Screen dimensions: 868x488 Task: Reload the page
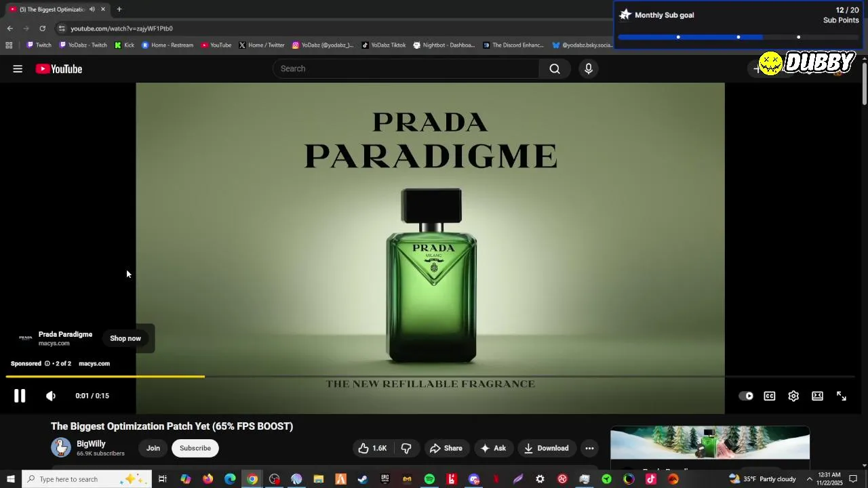coord(42,28)
